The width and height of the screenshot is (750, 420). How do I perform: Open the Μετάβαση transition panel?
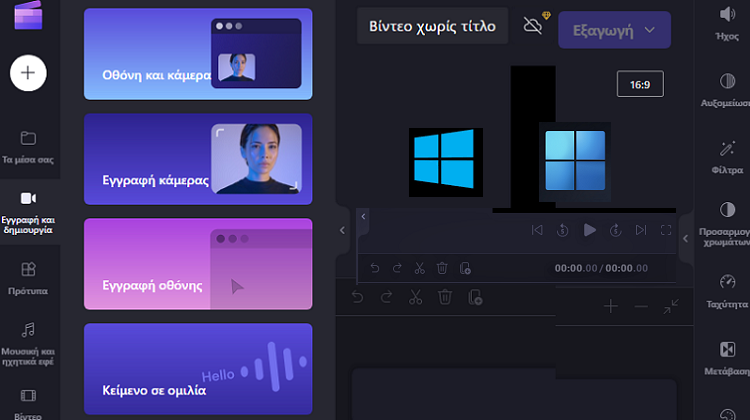727,358
